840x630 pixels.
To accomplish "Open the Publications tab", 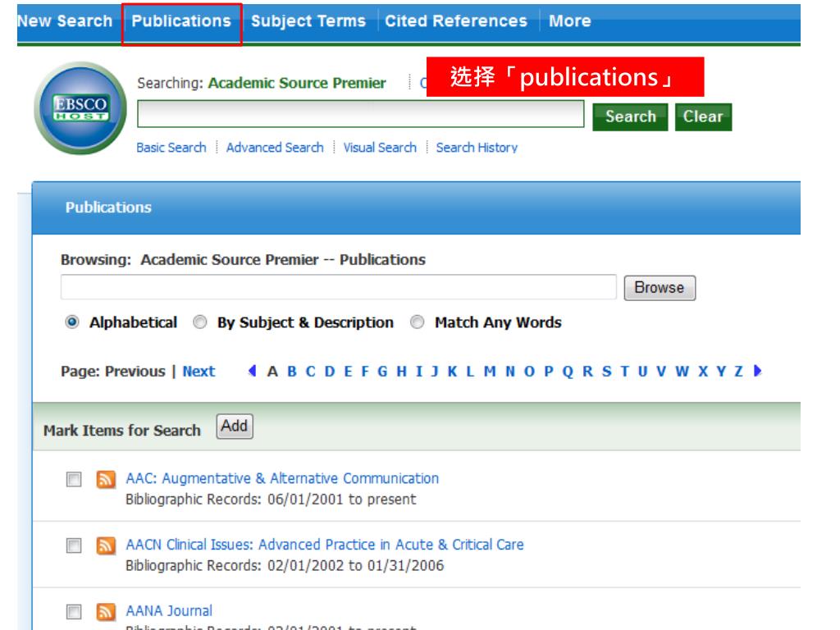I will coord(181,21).
